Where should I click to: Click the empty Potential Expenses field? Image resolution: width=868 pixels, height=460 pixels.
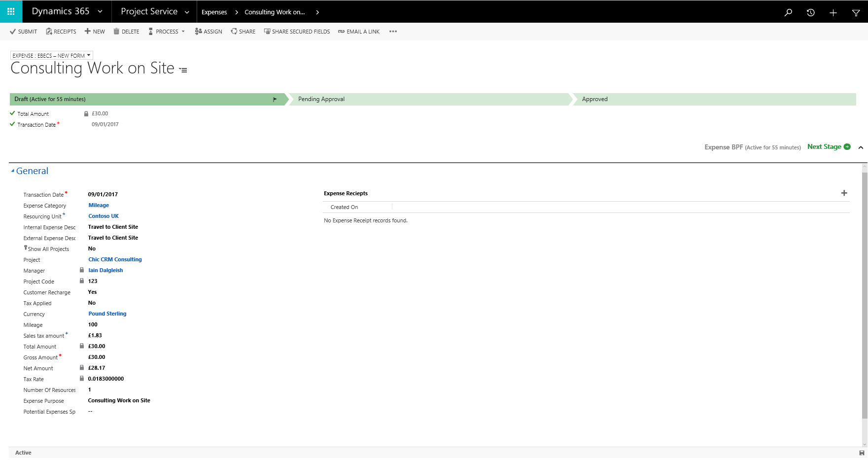(x=90, y=411)
